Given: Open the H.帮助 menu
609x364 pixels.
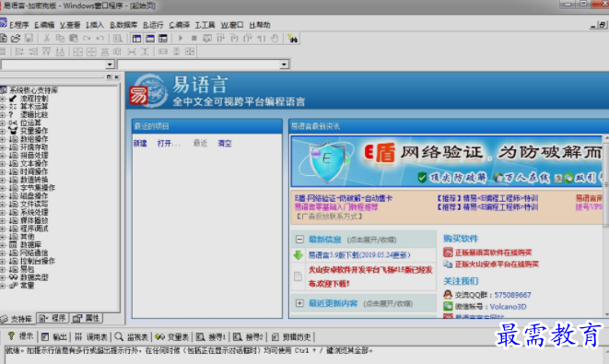Looking at the screenshot, I should [x=260, y=25].
